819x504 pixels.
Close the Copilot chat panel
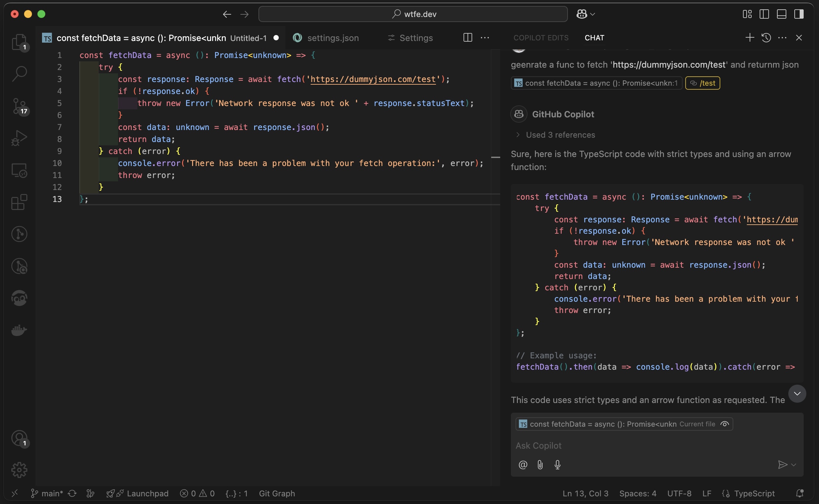click(799, 38)
